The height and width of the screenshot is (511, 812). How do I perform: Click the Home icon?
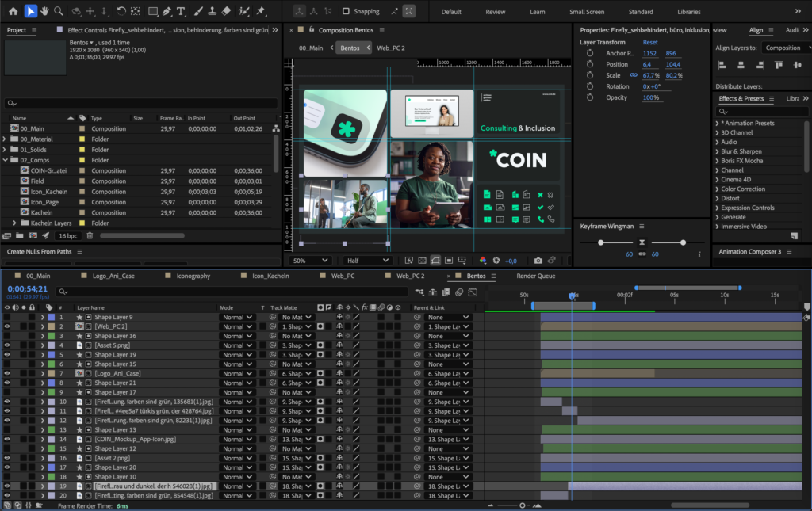point(13,11)
